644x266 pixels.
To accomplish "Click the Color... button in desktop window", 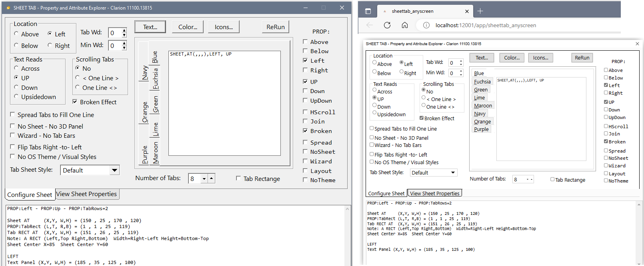I will (x=188, y=27).
